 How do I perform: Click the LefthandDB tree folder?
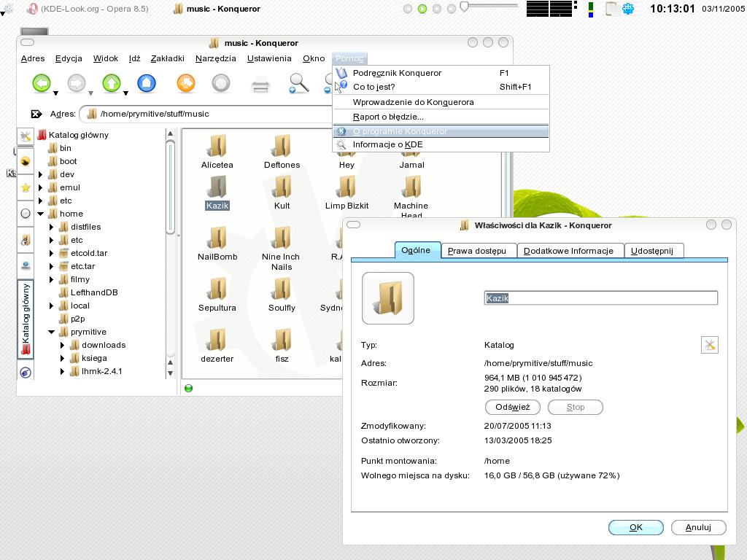(x=88, y=292)
